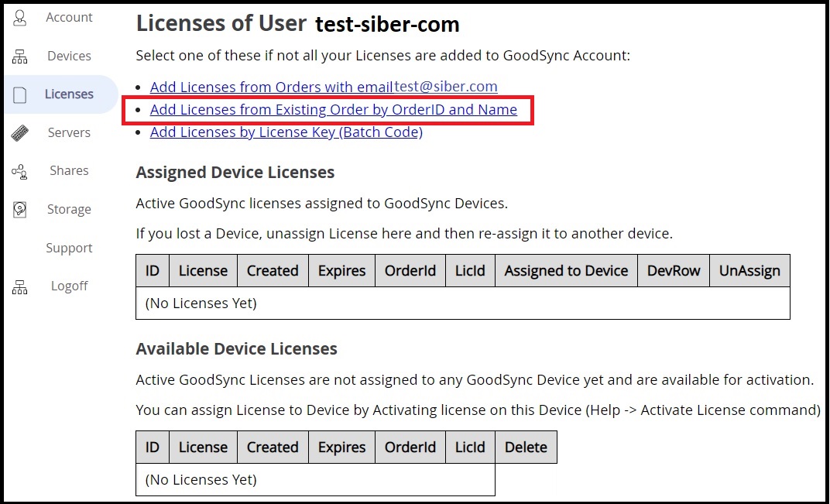Open the Servers page
The height and width of the screenshot is (504, 830).
point(69,132)
